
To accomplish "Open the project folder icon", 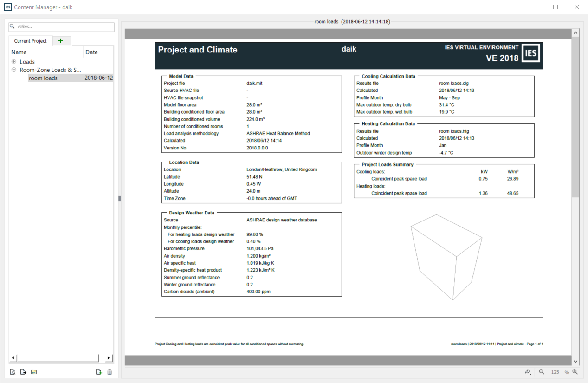I will [x=34, y=372].
